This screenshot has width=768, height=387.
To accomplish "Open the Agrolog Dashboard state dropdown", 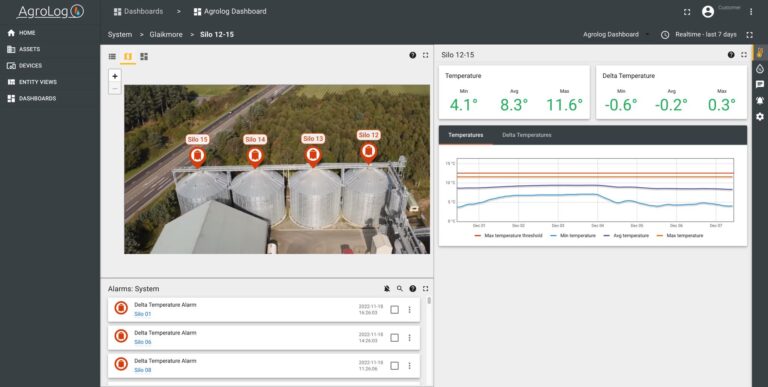I will pos(616,35).
